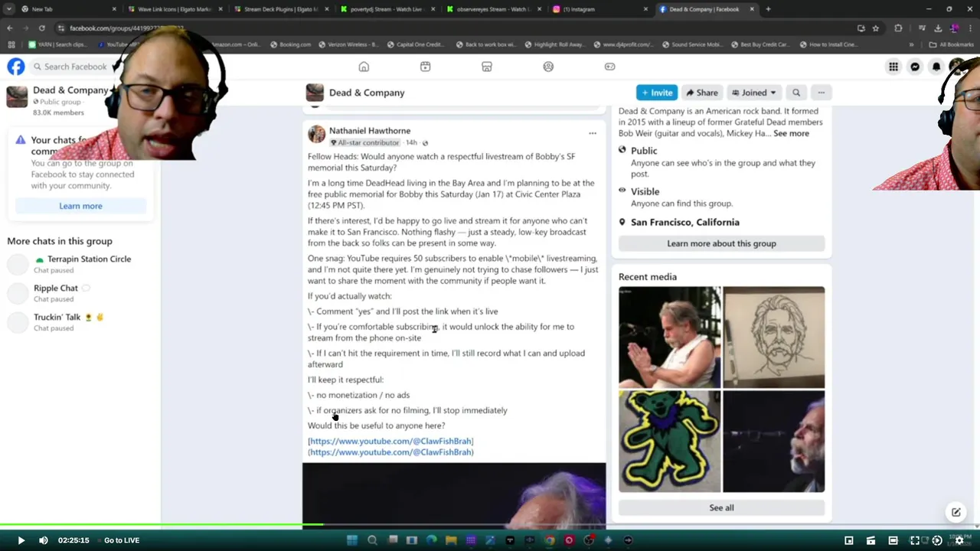The image size is (980, 551).
Task: Click the Invite button
Action: [657, 93]
